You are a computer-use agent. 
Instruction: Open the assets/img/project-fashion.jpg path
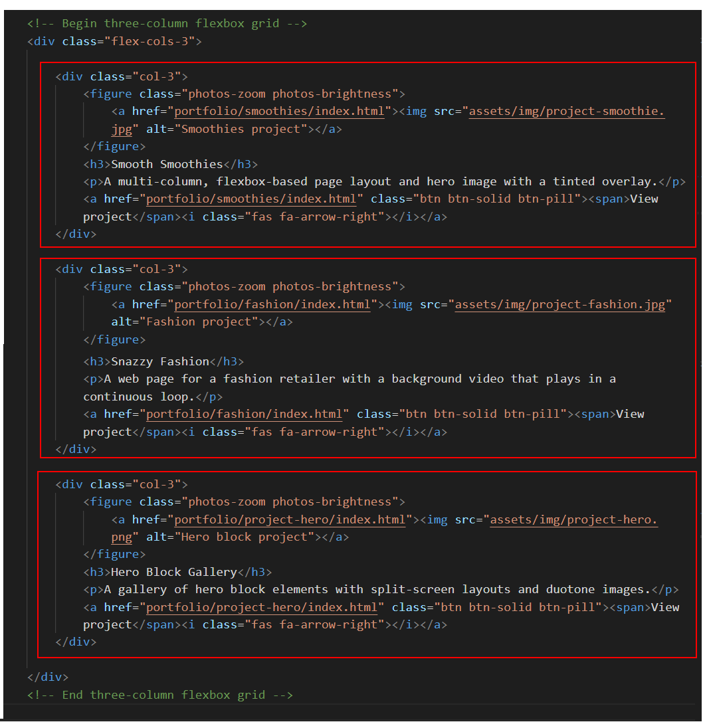tap(559, 304)
